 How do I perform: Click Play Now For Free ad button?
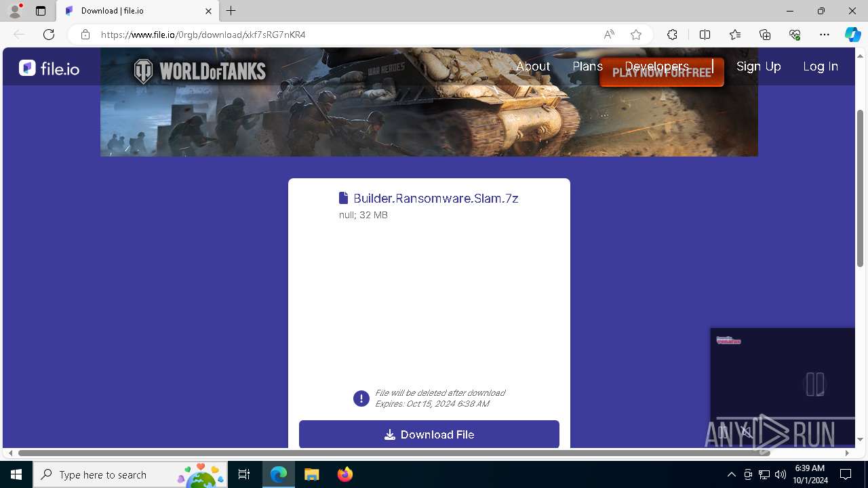(x=662, y=73)
